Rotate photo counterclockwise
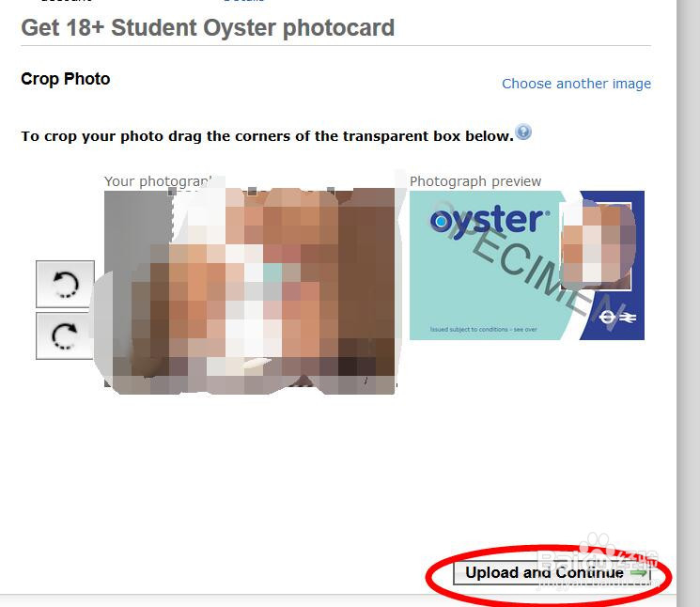The height and width of the screenshot is (607, 700). (x=65, y=285)
